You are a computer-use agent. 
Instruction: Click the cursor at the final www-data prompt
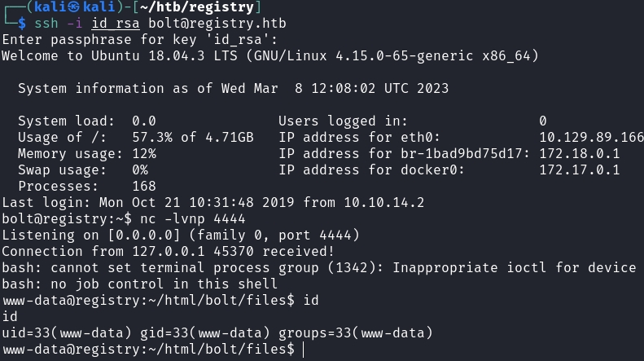click(x=303, y=349)
